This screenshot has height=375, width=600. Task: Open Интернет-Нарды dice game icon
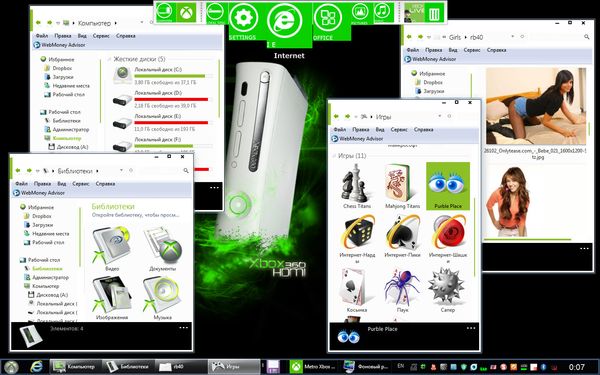(357, 238)
